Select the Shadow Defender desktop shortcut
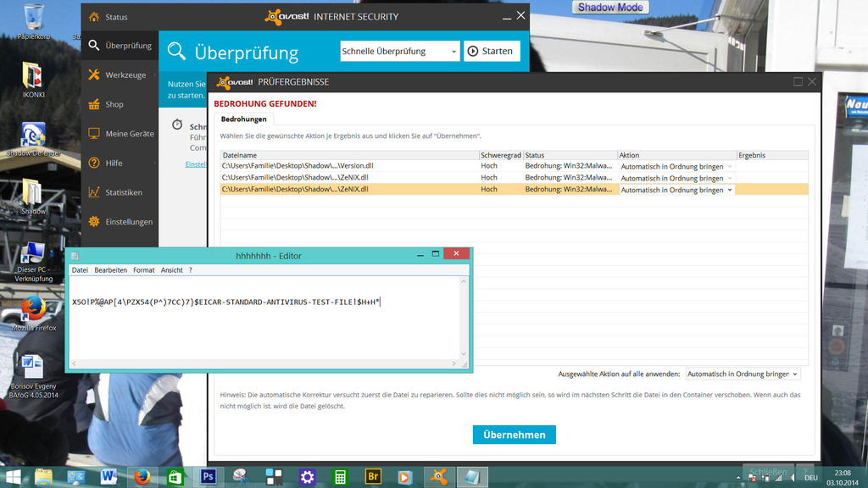The image size is (868, 488). [x=33, y=140]
